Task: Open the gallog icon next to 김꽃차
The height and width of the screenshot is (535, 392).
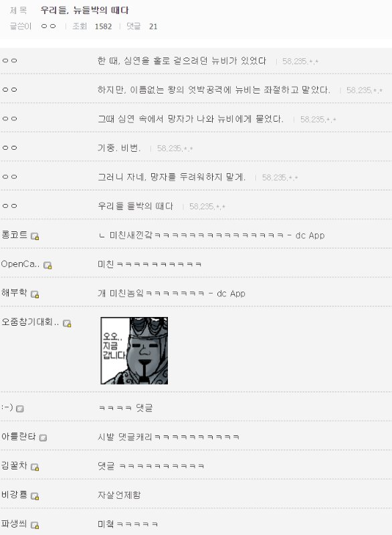Action: [x=35, y=467]
